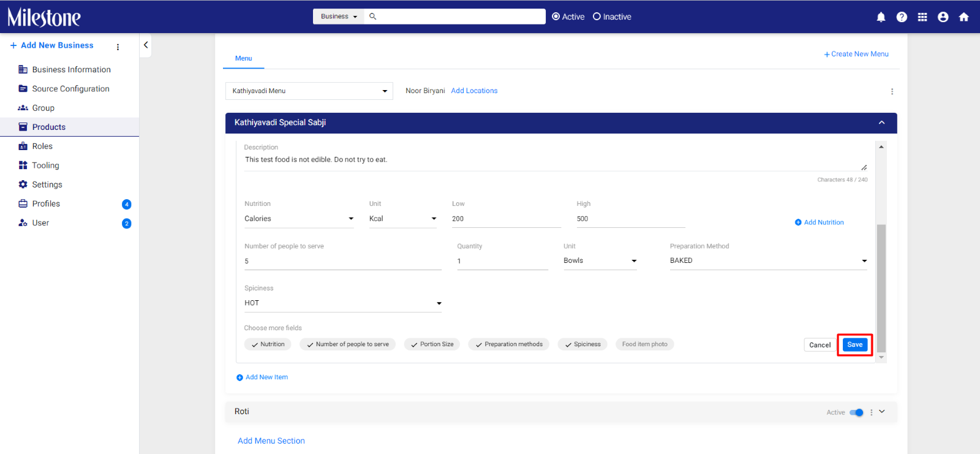The height and width of the screenshot is (454, 980).
Task: Click the Cancel button
Action: point(820,345)
